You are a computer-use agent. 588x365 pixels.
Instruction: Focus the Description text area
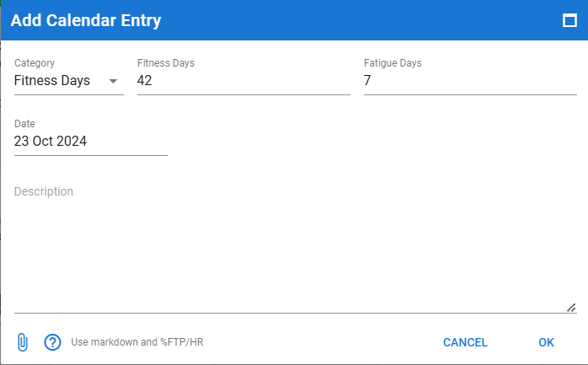pos(296,249)
